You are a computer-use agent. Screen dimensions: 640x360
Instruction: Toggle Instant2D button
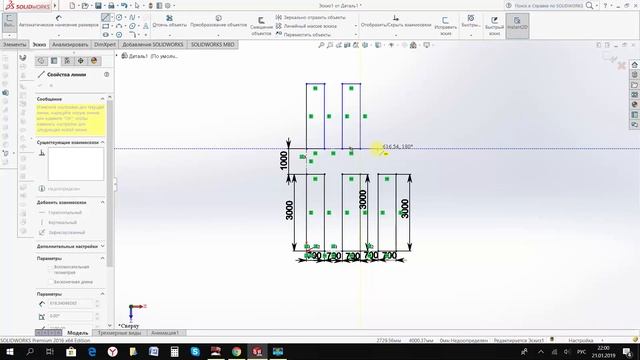(x=517, y=26)
